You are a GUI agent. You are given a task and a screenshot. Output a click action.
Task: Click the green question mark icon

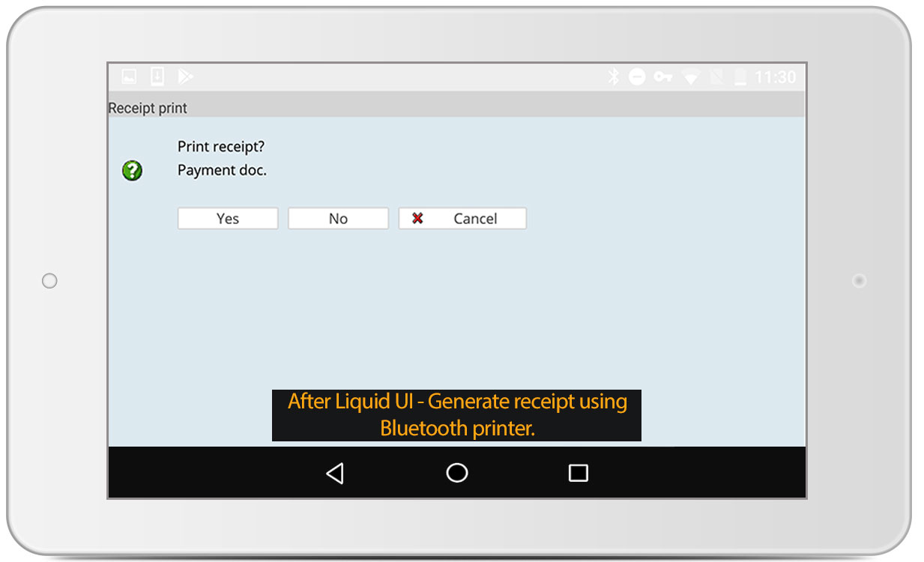pyautogui.click(x=132, y=171)
